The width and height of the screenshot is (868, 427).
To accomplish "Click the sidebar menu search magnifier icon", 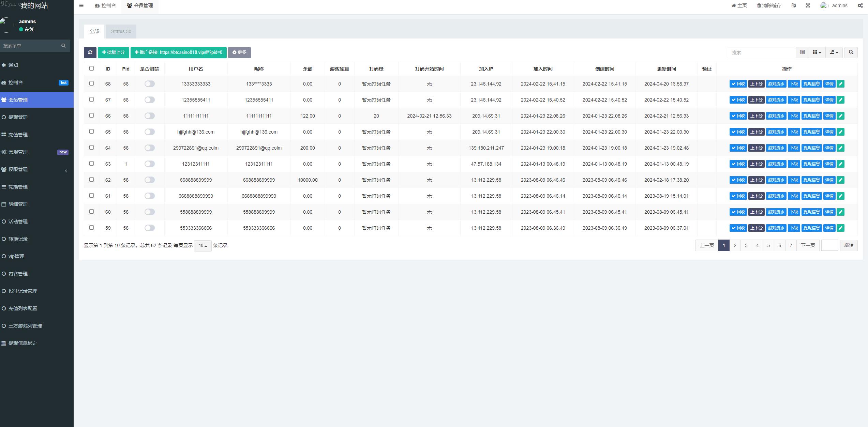I will [63, 46].
